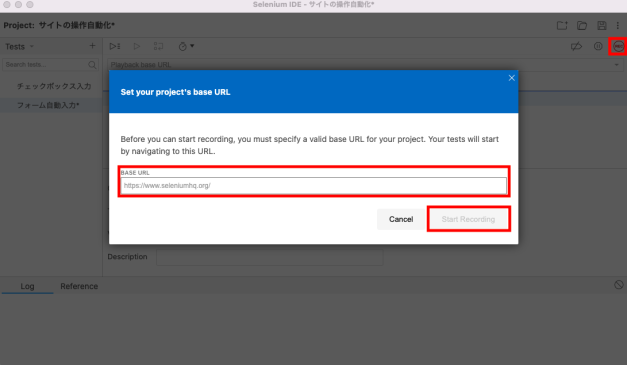Click the step over command icon
The width and height of the screenshot is (627, 365).
pos(158,46)
